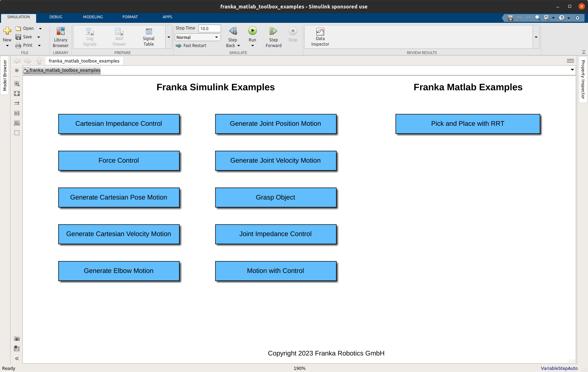Click the Fast Restart toggle

click(191, 46)
